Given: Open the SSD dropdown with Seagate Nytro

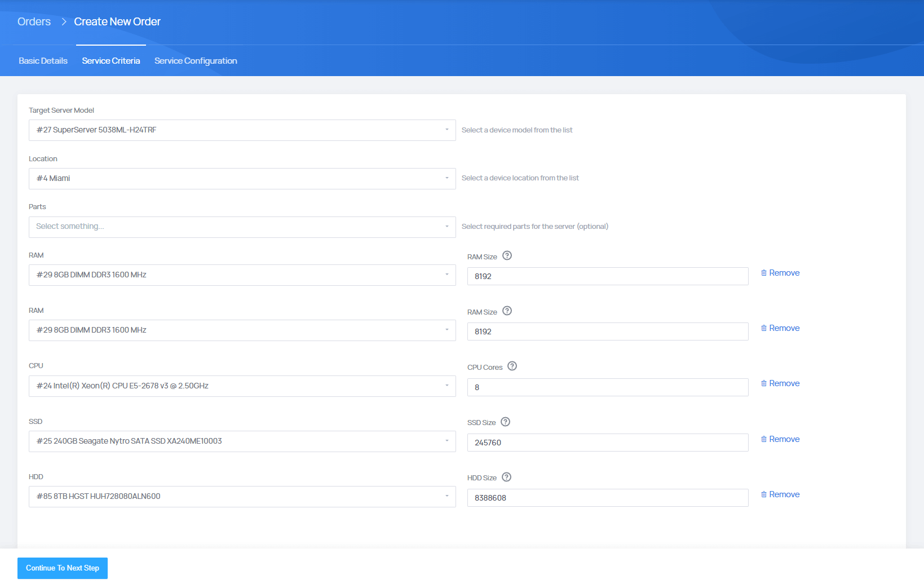Looking at the screenshot, I should 242,441.
